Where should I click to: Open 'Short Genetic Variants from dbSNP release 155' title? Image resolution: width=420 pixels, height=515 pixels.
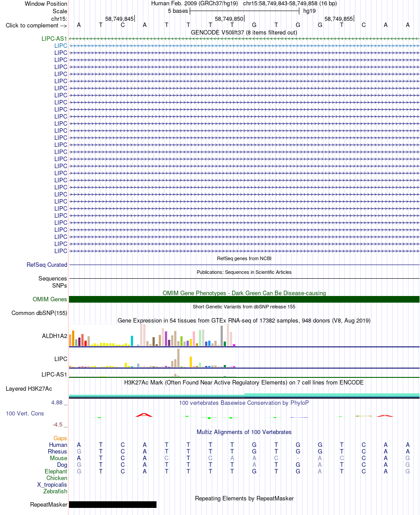[x=244, y=307]
